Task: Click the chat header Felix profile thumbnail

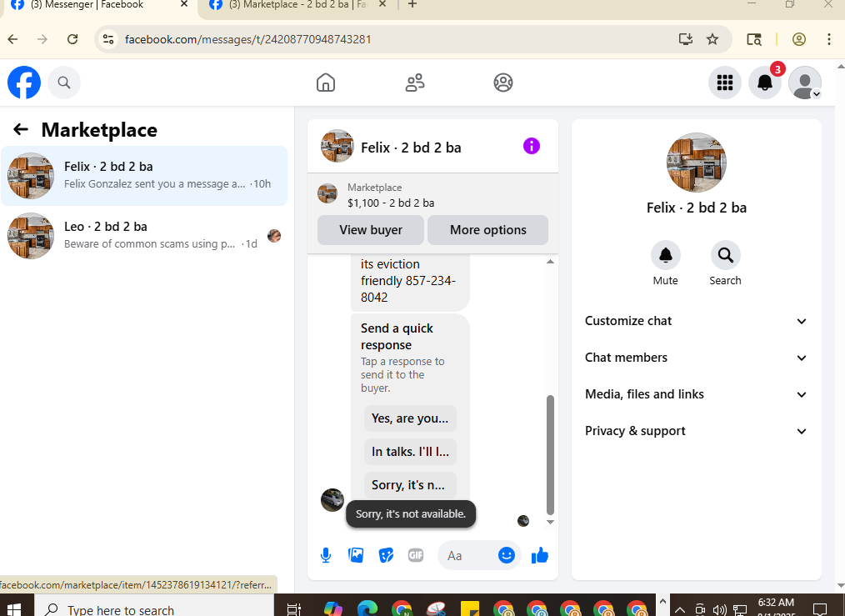Action: [x=337, y=146]
